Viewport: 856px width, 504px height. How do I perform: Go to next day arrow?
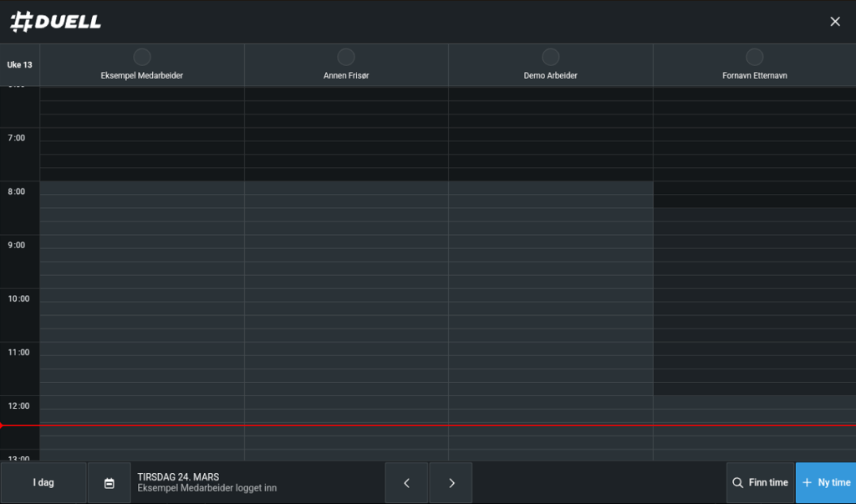pos(451,483)
